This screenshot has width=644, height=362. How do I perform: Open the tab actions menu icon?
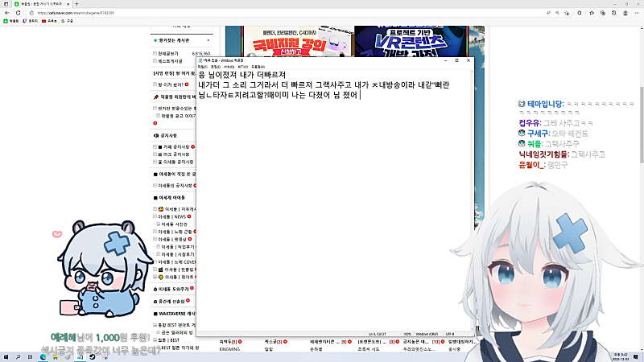point(6,4)
